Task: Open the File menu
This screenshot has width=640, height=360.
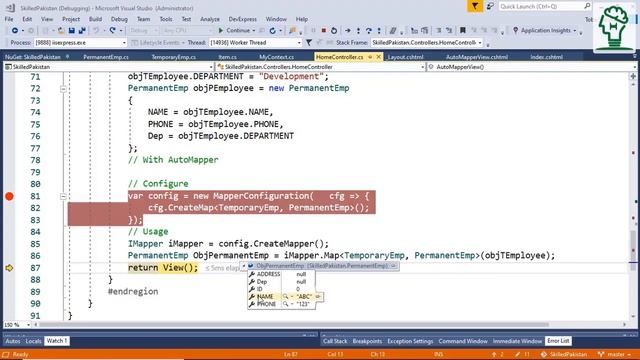Action: pyautogui.click(x=9, y=19)
